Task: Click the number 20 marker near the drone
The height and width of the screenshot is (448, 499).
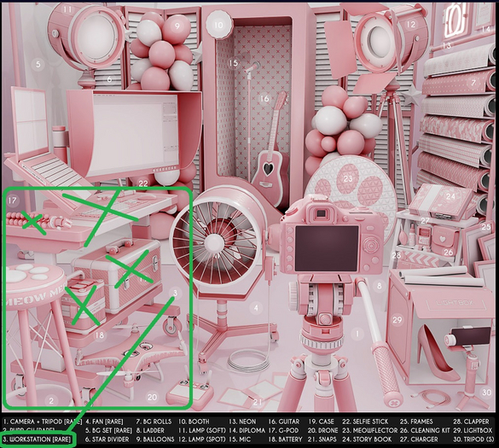Action: click(x=152, y=397)
